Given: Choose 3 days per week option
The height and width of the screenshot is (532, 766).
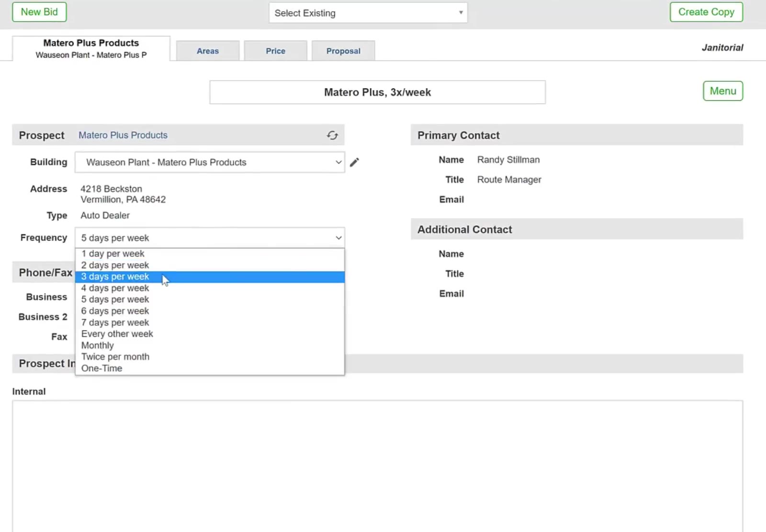Looking at the screenshot, I should click(210, 277).
